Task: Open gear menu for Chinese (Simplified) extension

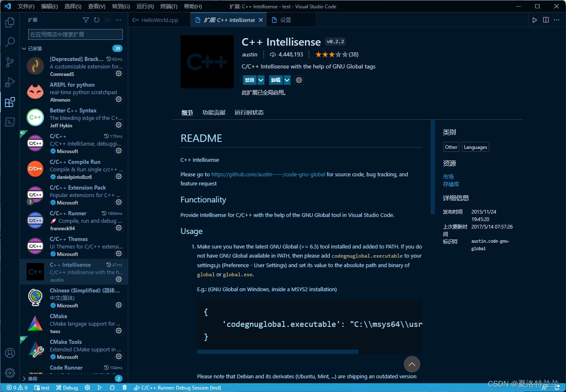Action: 119,305
